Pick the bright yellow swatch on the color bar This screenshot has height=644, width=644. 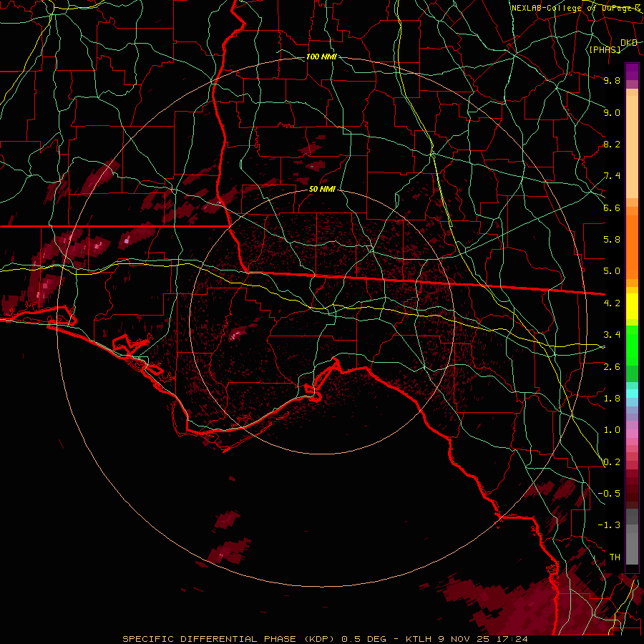(x=632, y=306)
